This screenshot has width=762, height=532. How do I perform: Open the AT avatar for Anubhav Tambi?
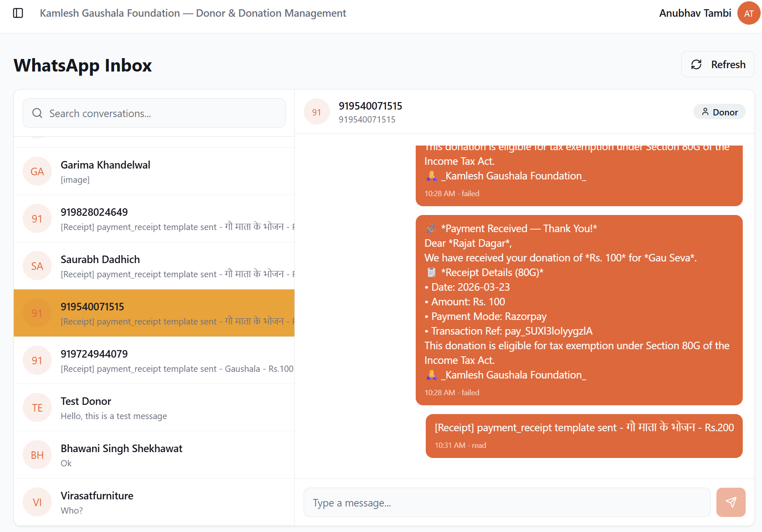point(749,13)
